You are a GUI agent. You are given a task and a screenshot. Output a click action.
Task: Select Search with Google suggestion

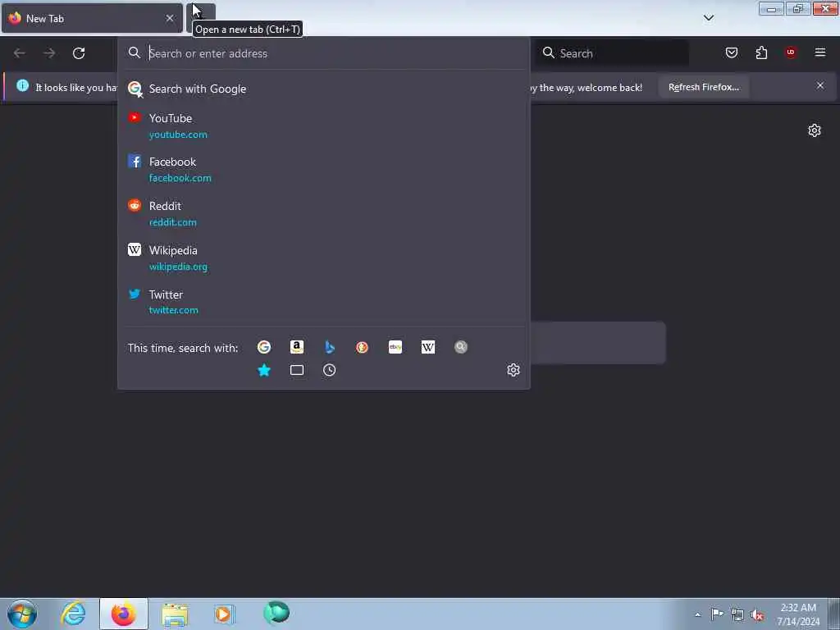(x=323, y=89)
